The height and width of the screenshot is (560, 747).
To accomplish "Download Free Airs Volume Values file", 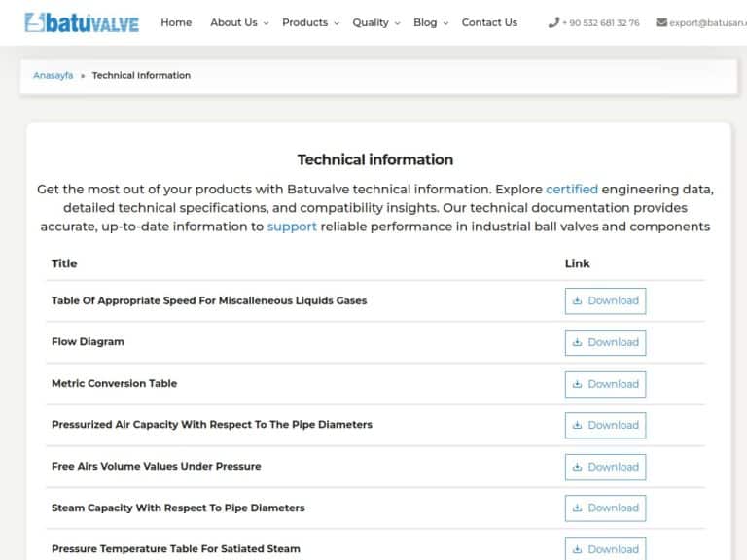I will (606, 467).
